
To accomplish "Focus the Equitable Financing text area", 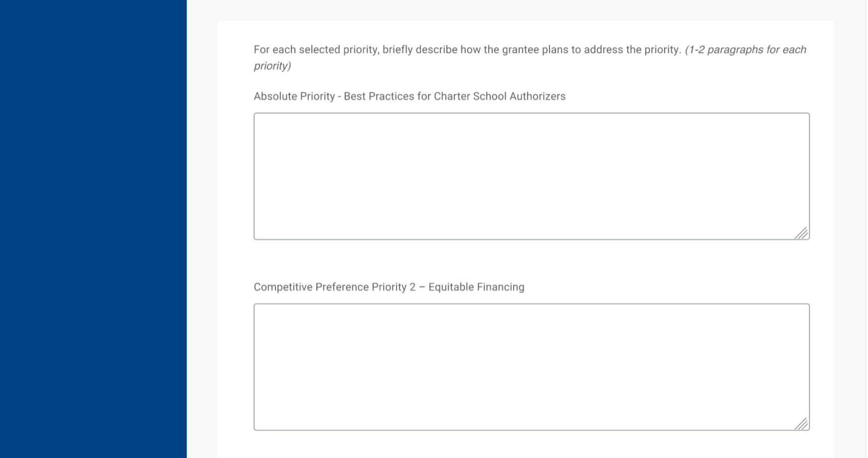I will click(x=531, y=366).
